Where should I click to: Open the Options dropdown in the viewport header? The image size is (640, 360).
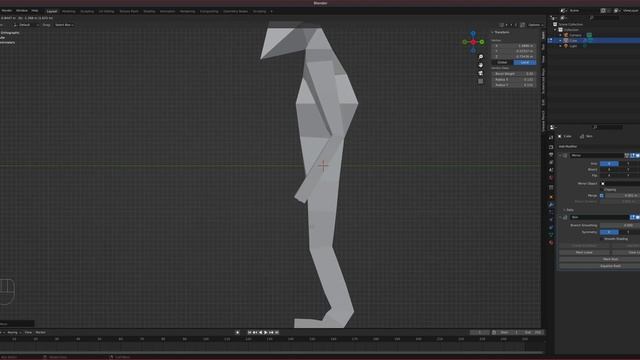pyautogui.click(x=535, y=25)
